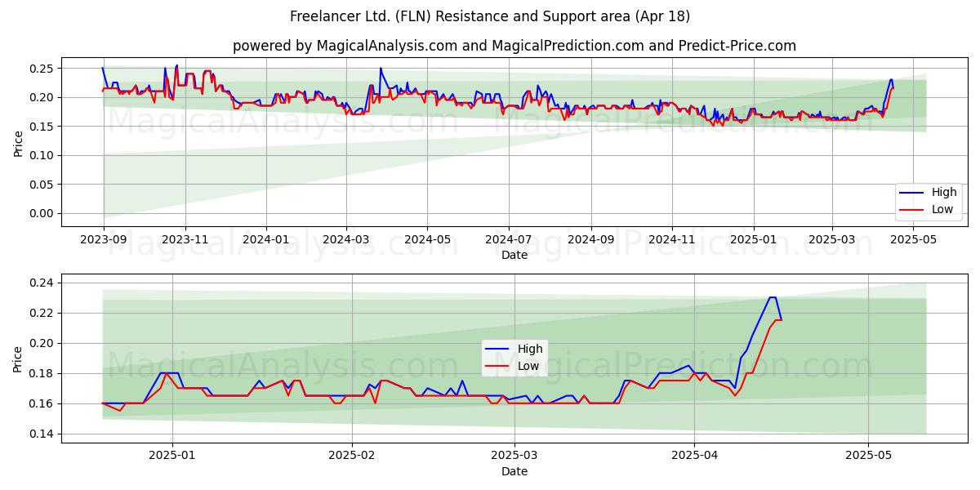Click the 0.25 price tick label
Screen dimensions: 980x490
[x=42, y=69]
